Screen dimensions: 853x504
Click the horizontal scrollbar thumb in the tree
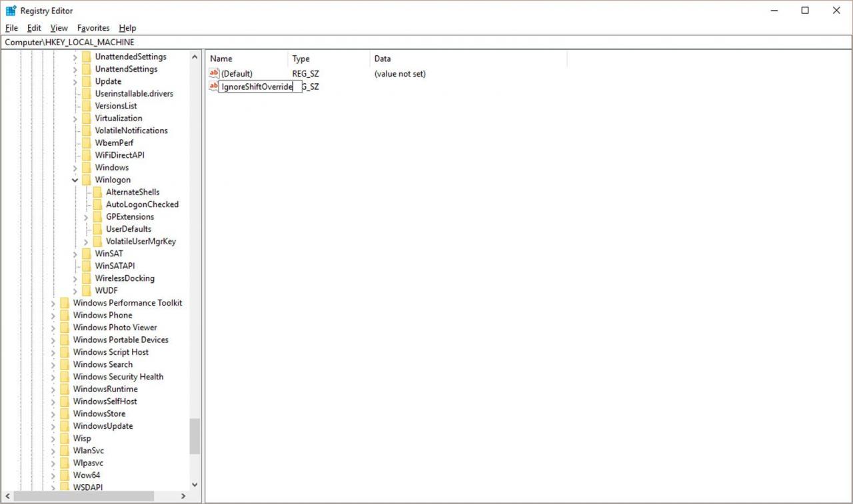[x=84, y=496]
